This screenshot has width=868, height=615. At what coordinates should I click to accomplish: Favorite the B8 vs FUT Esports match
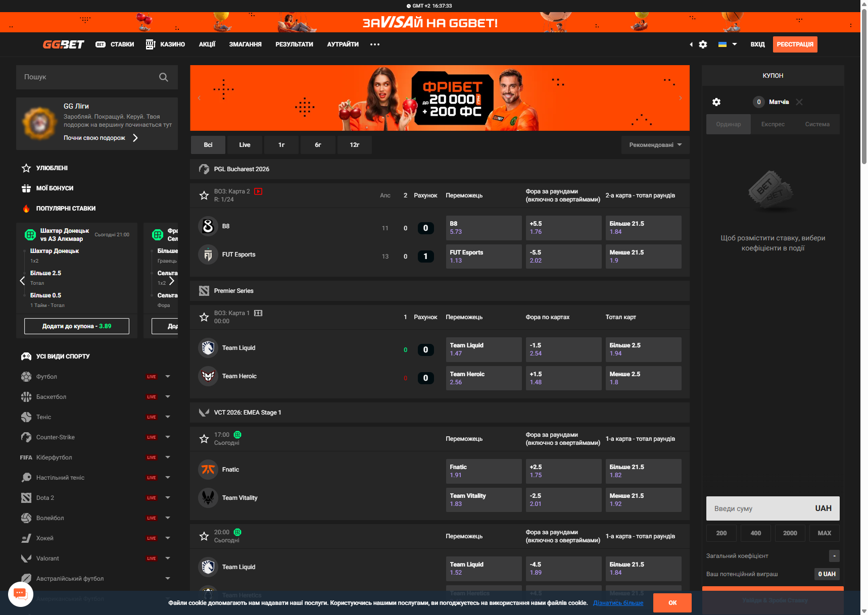204,195
